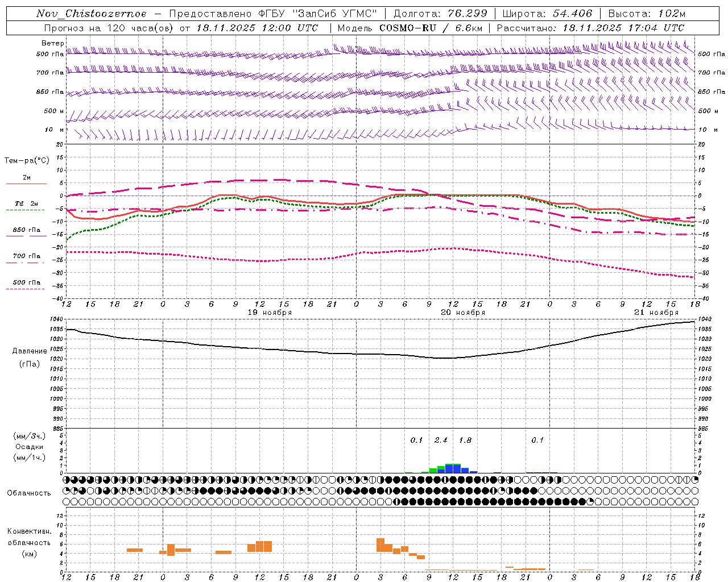Image resolution: width=728 pixels, height=582 pixels.
Task: Click the 500 гПа temperature legend entry
Action: 27,282
